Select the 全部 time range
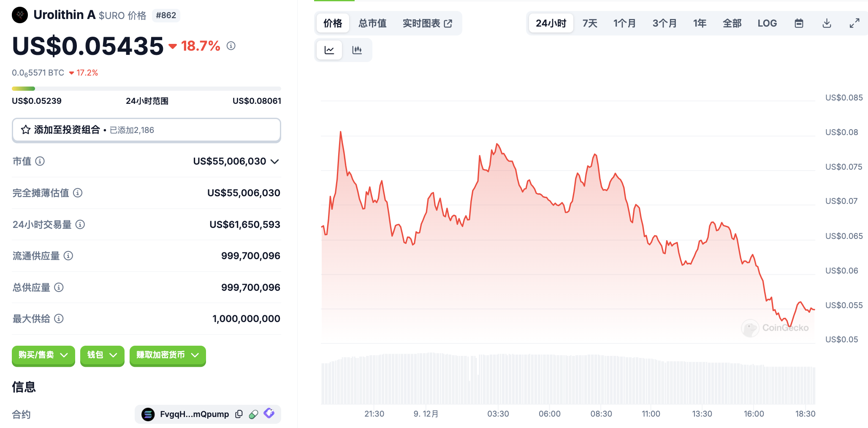The image size is (868, 428). pos(732,23)
